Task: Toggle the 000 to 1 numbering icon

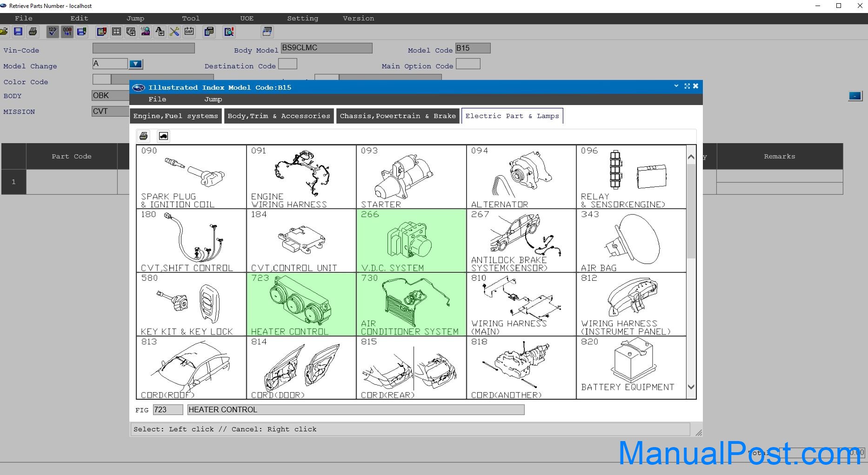Action: coord(67,32)
